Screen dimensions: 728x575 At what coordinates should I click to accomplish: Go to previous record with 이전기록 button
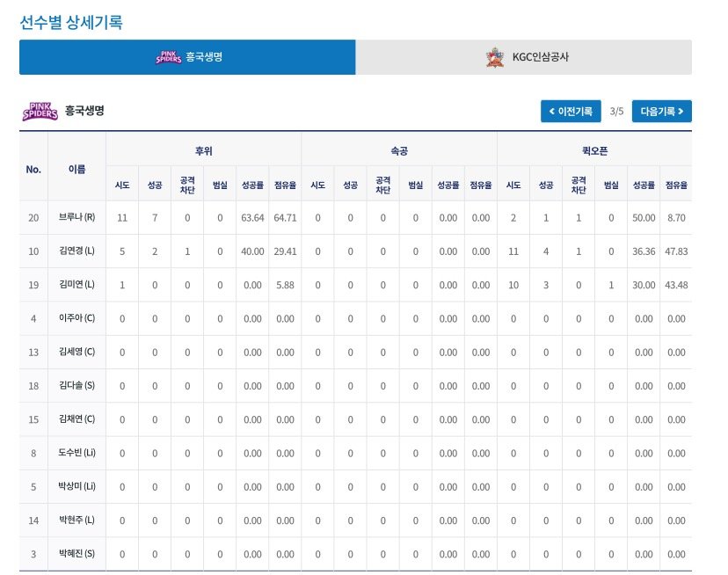(x=571, y=112)
